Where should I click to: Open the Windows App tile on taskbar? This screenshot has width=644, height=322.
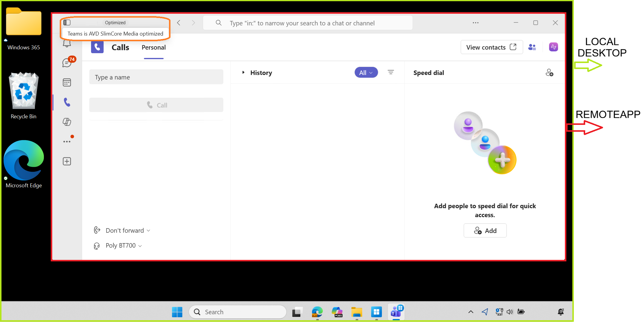coord(376,312)
